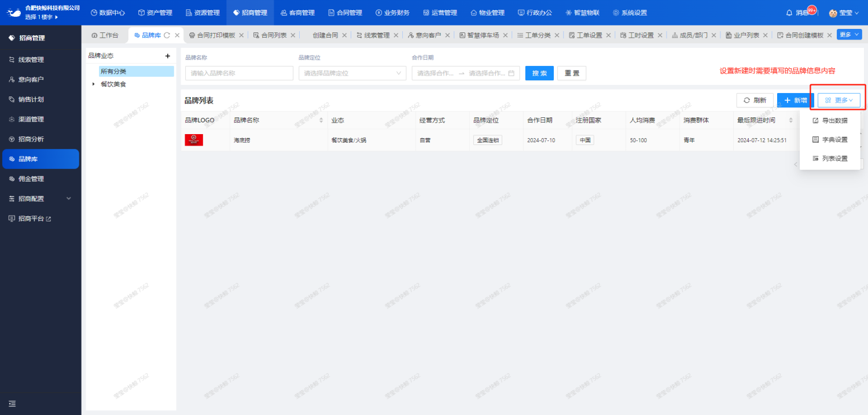Open the 品牌定位 dropdown
This screenshot has width=868, height=415.
352,73
